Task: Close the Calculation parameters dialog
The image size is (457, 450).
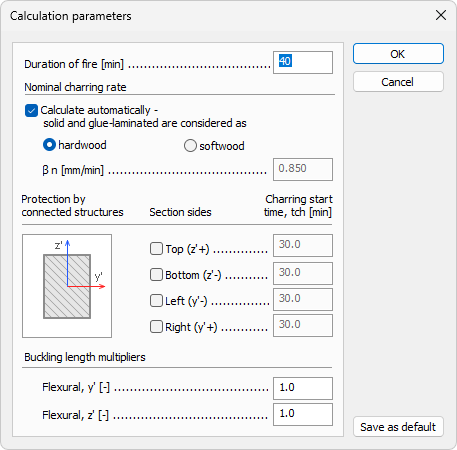Action: coord(441,15)
